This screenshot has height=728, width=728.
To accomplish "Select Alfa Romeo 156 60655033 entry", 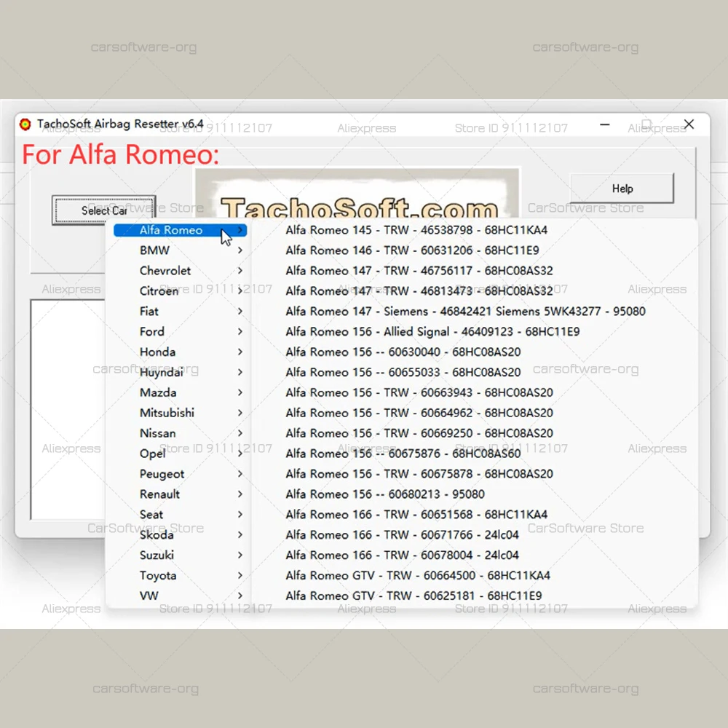I will coord(403,372).
